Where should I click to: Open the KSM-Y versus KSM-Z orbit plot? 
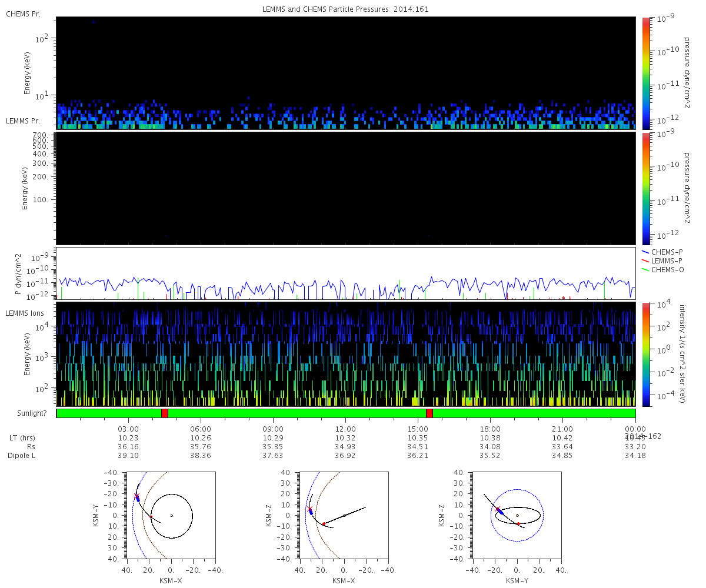pos(517,515)
